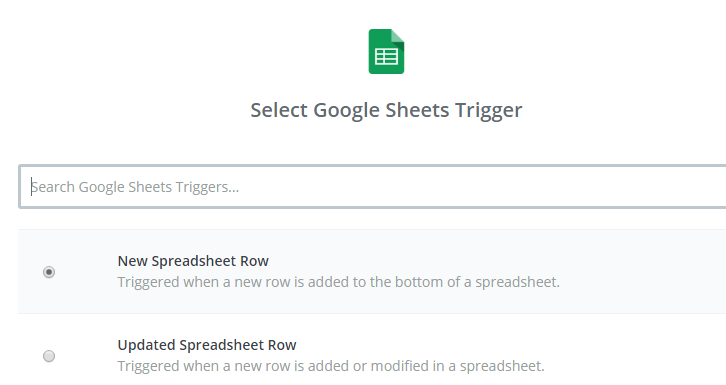The image size is (726, 385).
Task: Click the folded corner of the Sheets file icon
Action: pos(397,36)
